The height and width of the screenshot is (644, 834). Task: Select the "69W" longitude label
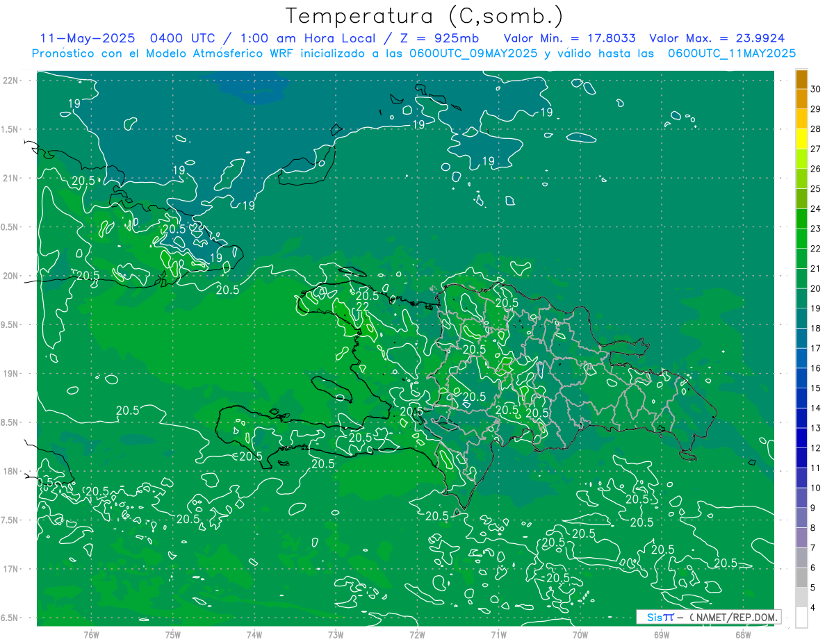662,634
